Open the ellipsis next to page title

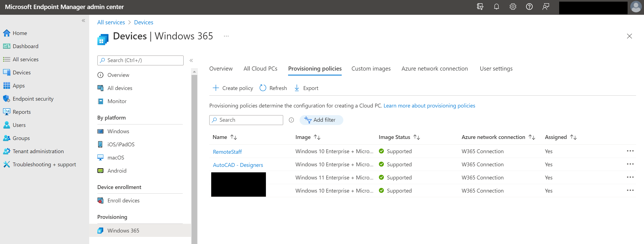pyautogui.click(x=226, y=36)
